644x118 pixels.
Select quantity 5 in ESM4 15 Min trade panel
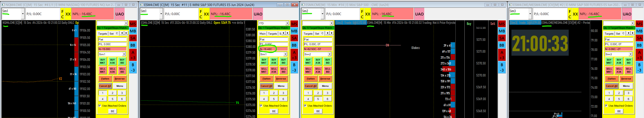coord(318,99)
